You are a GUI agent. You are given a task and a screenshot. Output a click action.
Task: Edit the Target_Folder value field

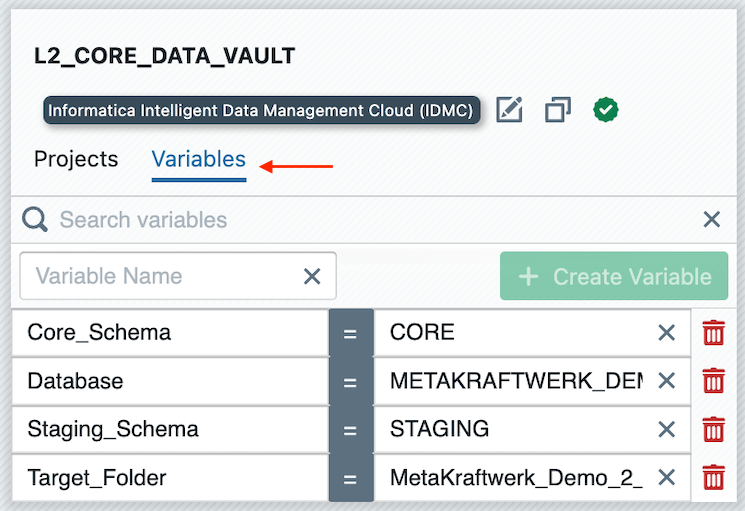(x=515, y=478)
